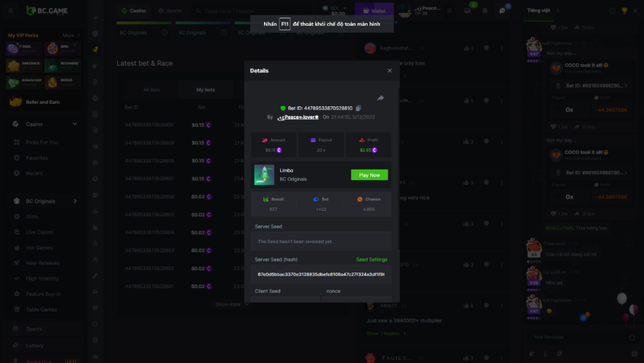Open the trophy icon in chat header
The image size is (644, 363).
coord(624,11)
